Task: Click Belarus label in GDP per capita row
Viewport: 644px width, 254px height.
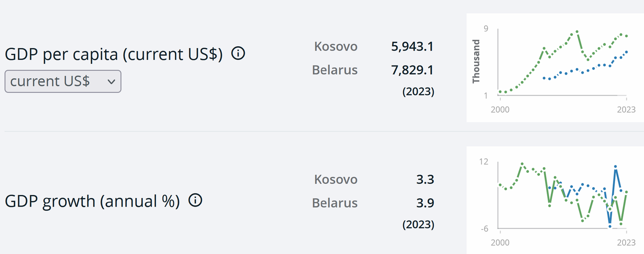Action: [x=335, y=70]
